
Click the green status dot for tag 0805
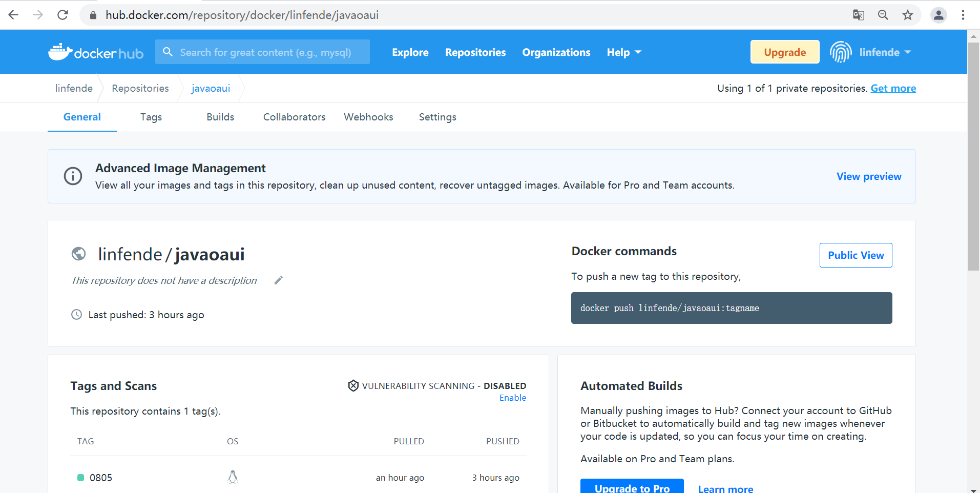tap(80, 478)
